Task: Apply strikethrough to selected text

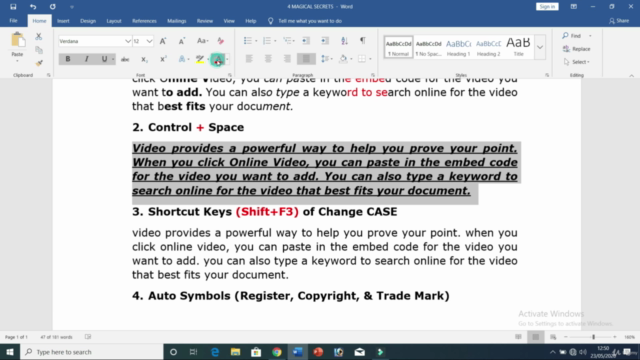Action: point(125,59)
